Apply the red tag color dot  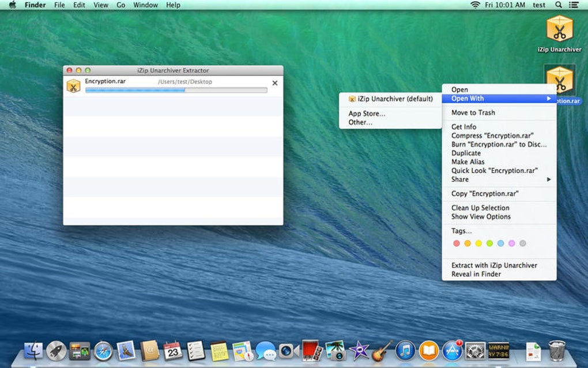(x=457, y=243)
